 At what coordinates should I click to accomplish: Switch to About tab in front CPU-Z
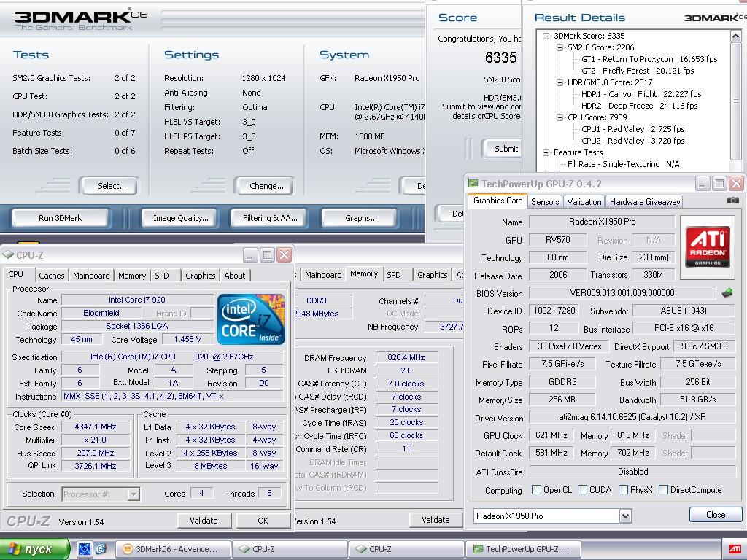pos(234,275)
